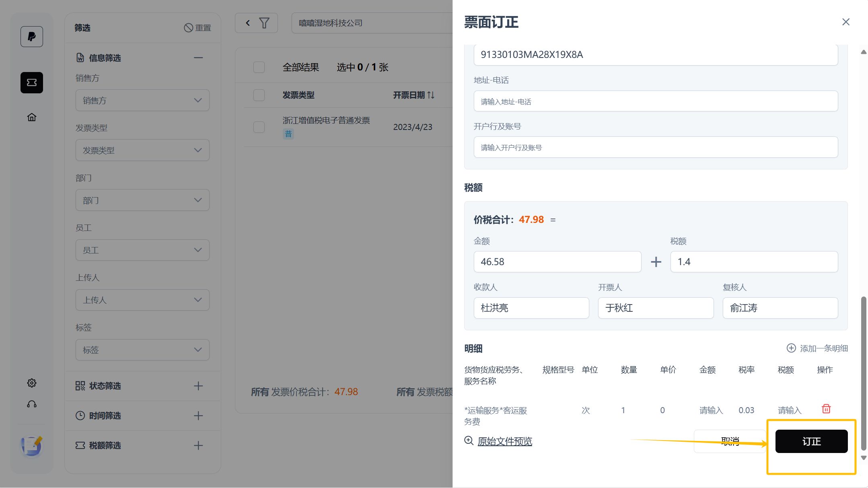
Task: Click the 开票人 field 于秋红
Action: 656,308
